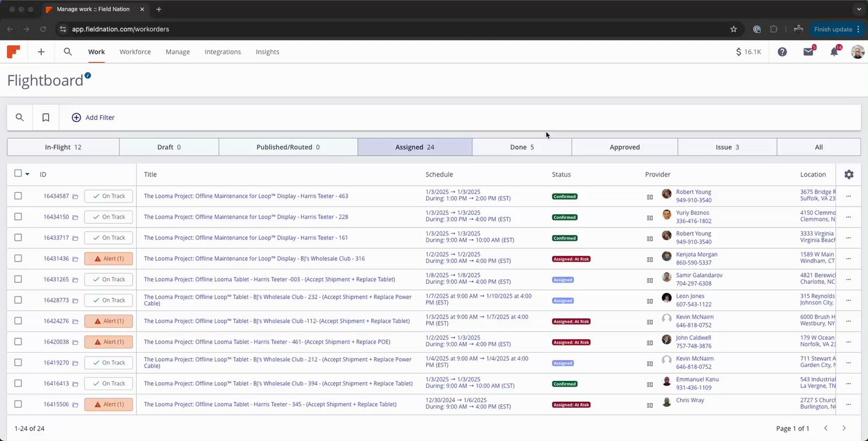Open the messages envelope icon

coord(809,52)
